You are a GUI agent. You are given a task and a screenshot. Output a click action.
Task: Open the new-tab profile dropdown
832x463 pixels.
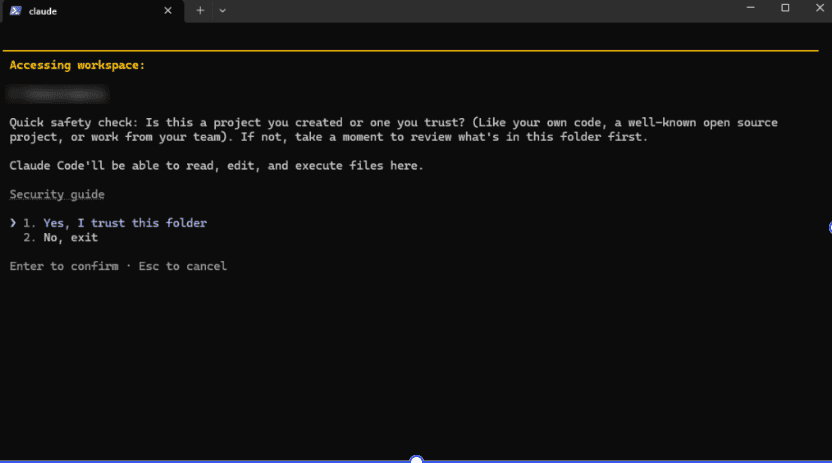[x=222, y=11]
